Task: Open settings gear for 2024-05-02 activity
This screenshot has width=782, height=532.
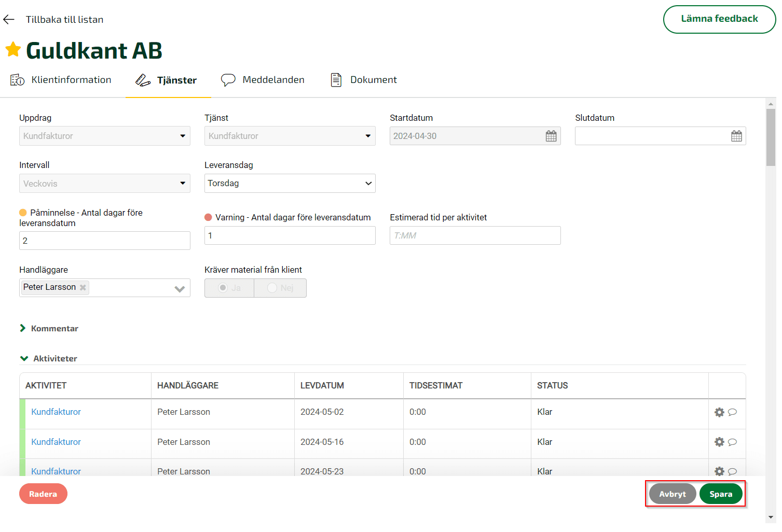Action: click(x=719, y=412)
